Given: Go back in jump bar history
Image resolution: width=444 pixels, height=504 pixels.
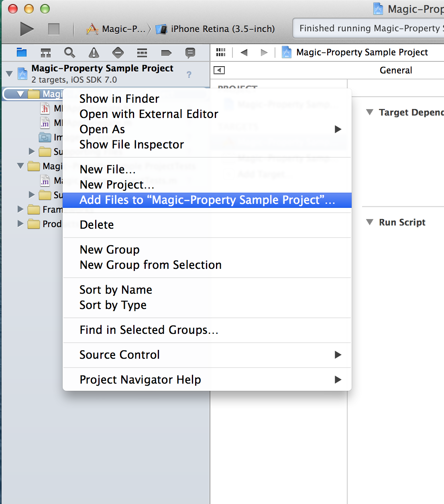Looking at the screenshot, I should coord(244,52).
